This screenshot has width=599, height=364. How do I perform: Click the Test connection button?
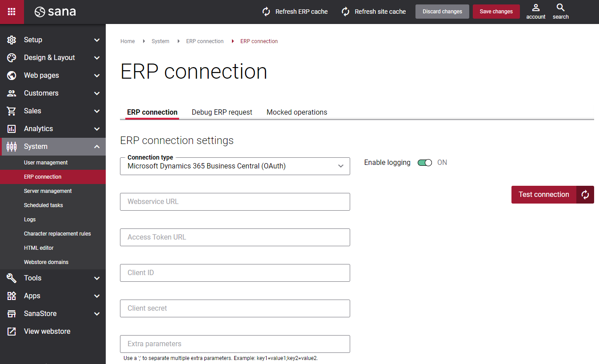(544, 195)
